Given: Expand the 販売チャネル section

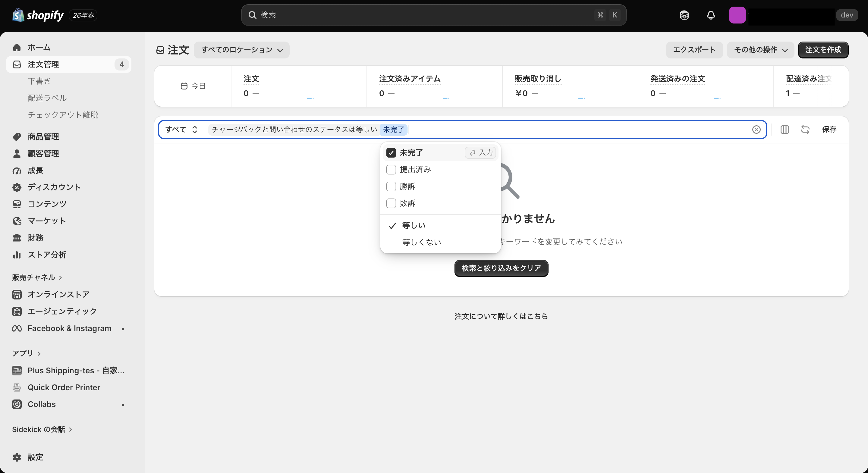Looking at the screenshot, I should 37,277.
